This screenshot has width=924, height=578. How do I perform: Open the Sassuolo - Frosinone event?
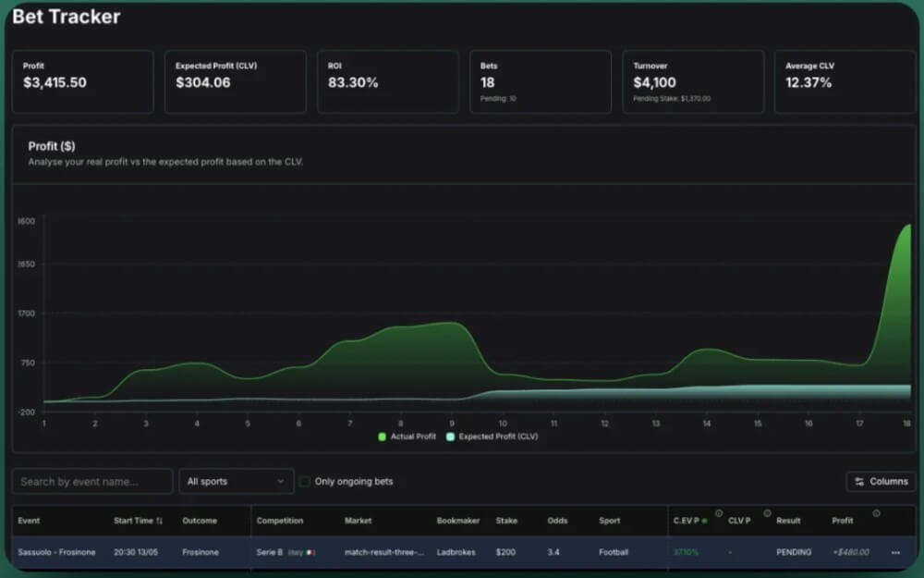(x=56, y=552)
